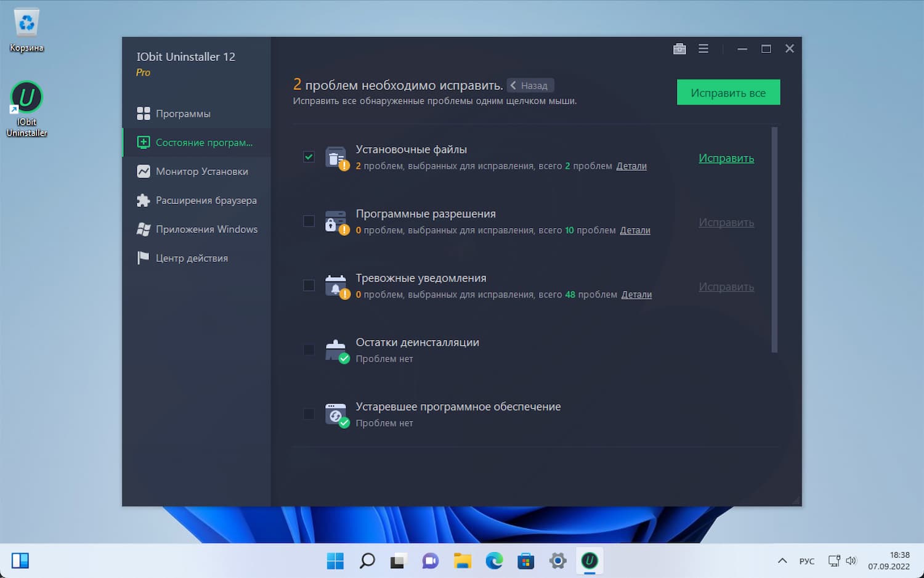Open taskbar search magnifier
The image size is (924, 578).
[x=367, y=561]
